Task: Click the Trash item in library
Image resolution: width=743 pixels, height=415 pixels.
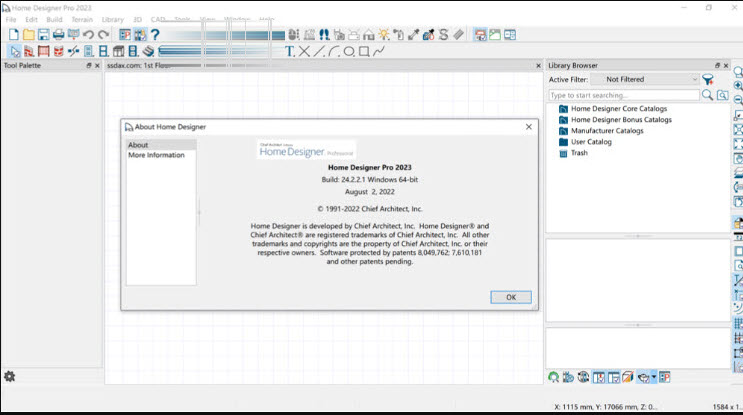Action: click(x=579, y=153)
